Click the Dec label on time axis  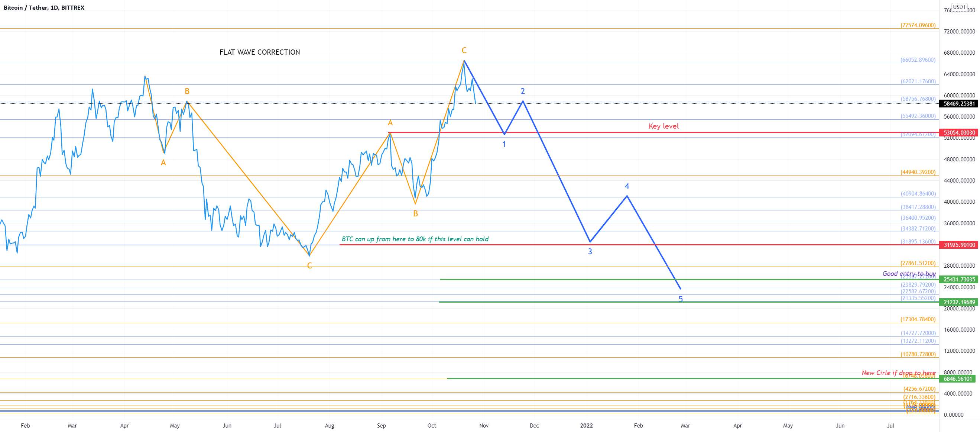point(535,426)
